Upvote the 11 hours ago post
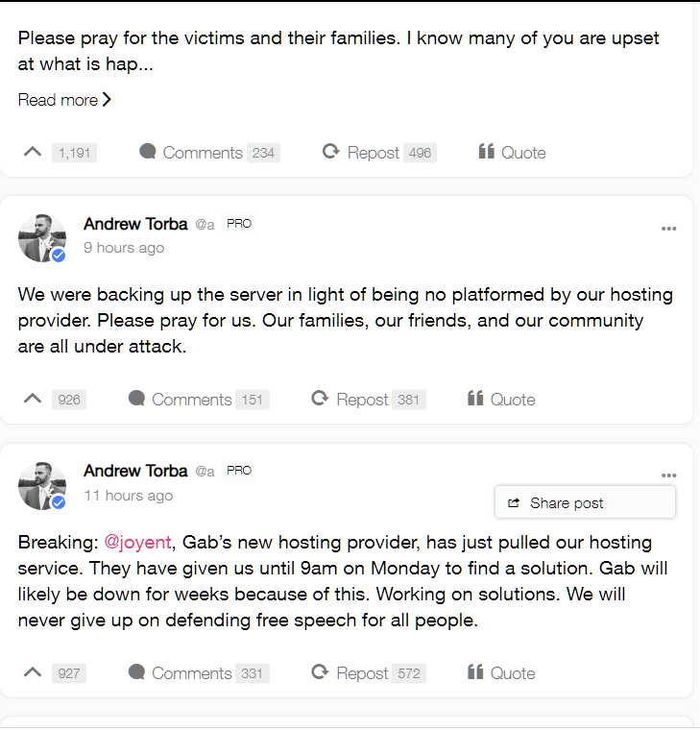 (x=33, y=672)
